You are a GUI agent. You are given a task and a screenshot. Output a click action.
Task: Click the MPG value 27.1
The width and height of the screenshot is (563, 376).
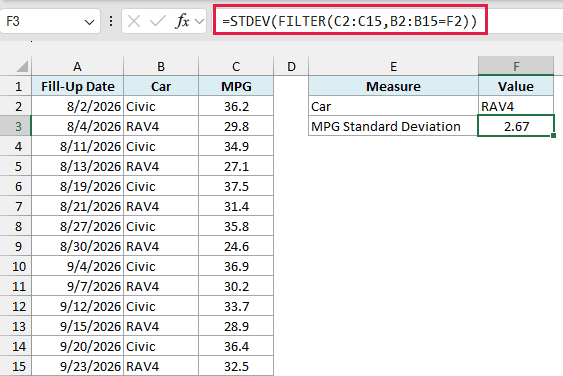click(x=236, y=166)
